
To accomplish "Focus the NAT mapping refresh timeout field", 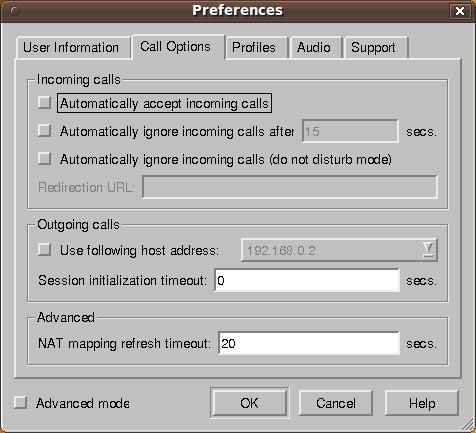I will 309,343.
